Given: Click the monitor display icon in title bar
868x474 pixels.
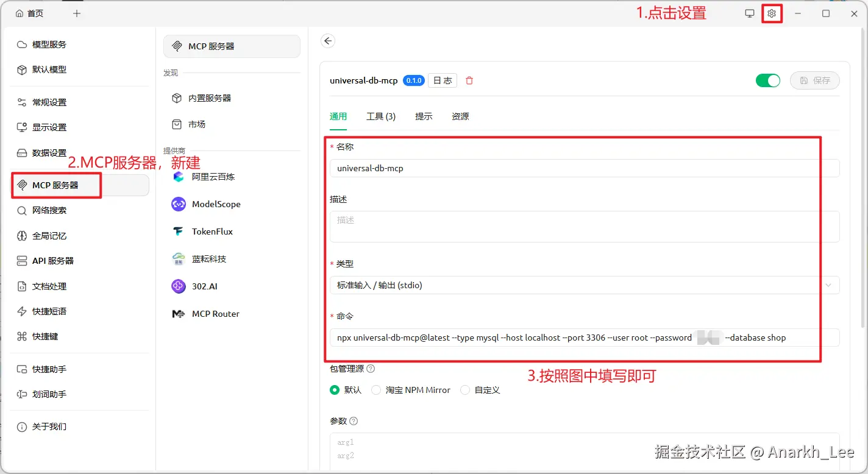Looking at the screenshot, I should [750, 13].
